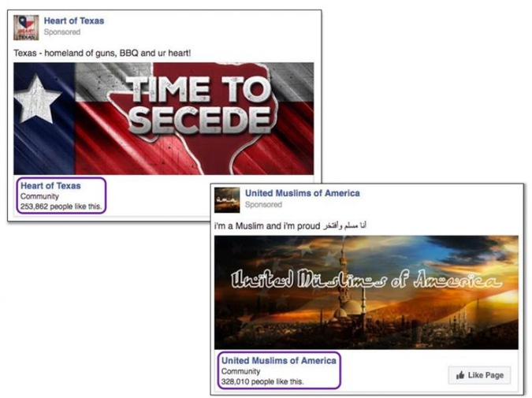Click the United Muslims of America banner image
Screen dimensions: 532x398
pyautogui.click(x=366, y=292)
